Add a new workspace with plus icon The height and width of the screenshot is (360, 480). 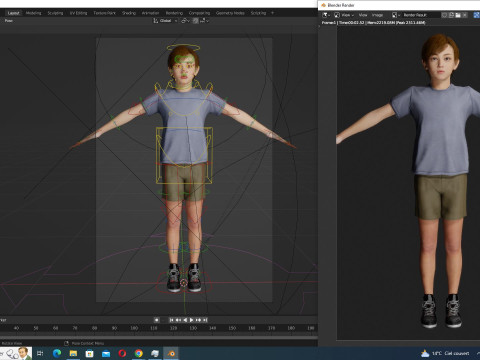click(x=272, y=13)
